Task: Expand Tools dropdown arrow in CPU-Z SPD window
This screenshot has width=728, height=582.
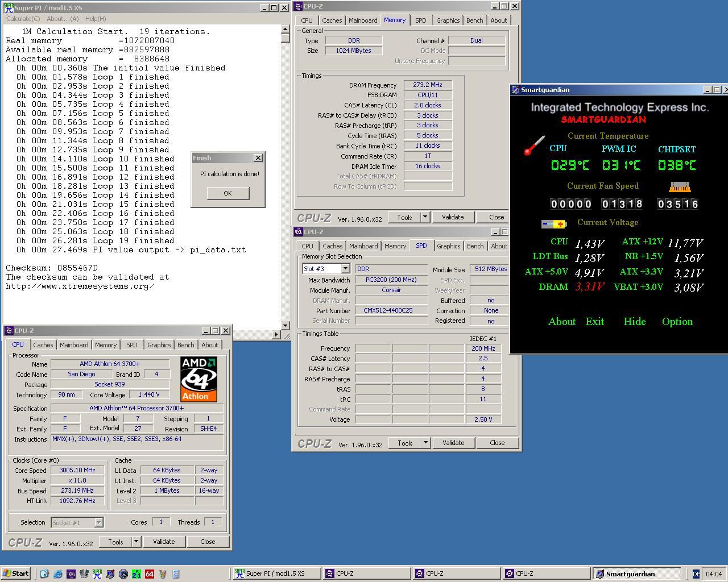Action: [425, 443]
